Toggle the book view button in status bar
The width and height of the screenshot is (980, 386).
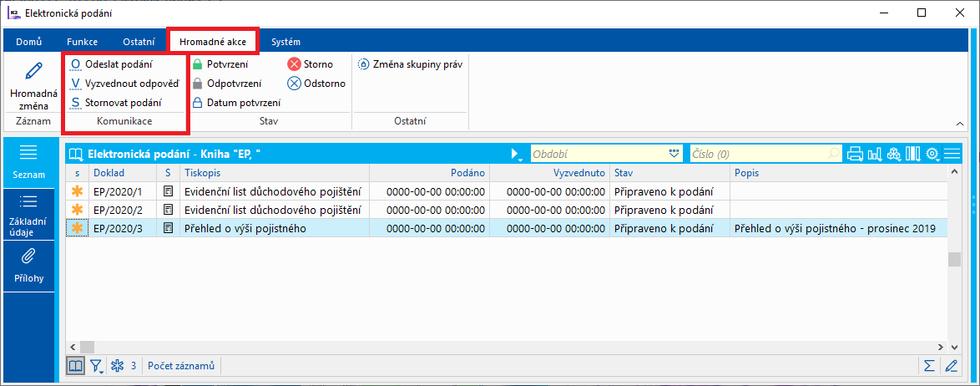[76, 366]
